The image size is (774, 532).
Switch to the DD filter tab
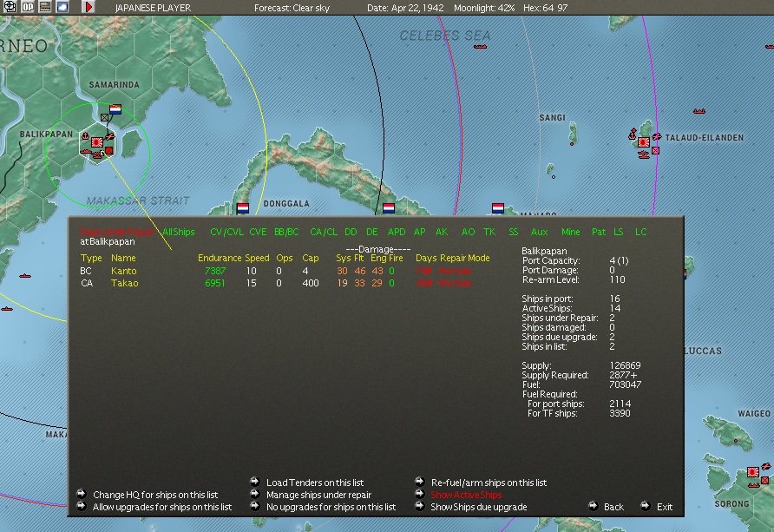click(351, 232)
